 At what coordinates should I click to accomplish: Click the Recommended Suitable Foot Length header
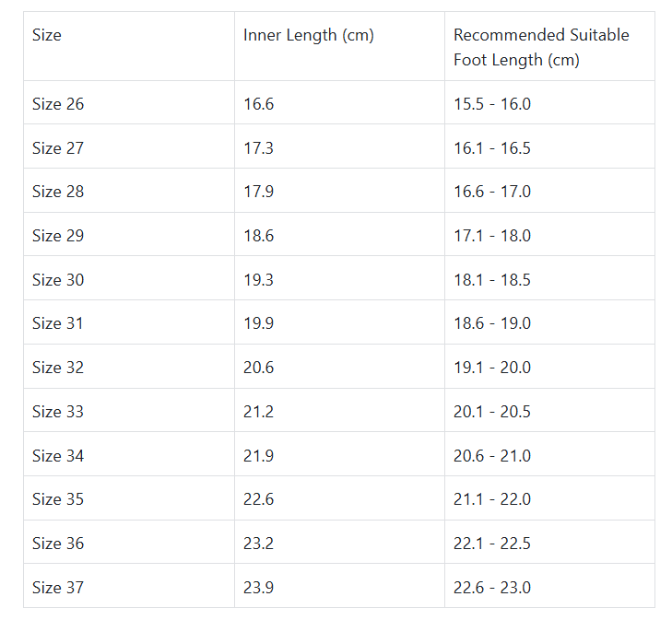point(541,47)
